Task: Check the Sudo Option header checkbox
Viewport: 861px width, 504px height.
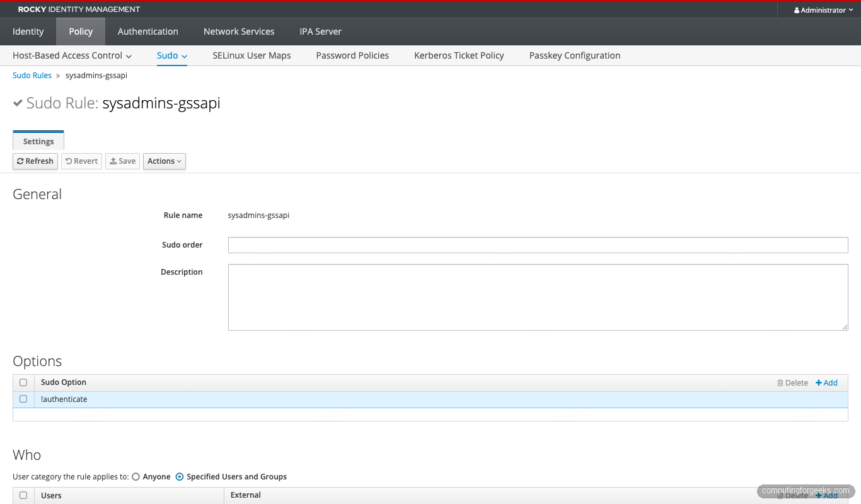Action: pos(23,382)
